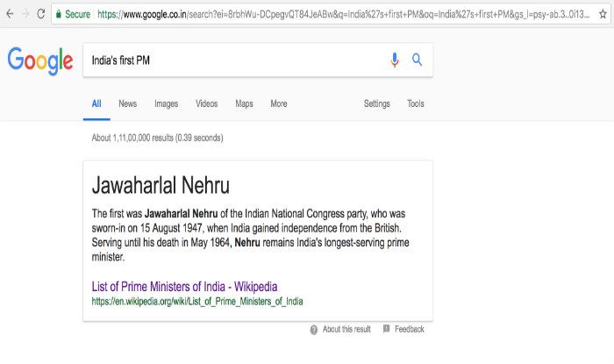Expand the More search categories menu
This screenshot has height=364, width=614.
point(278,103)
